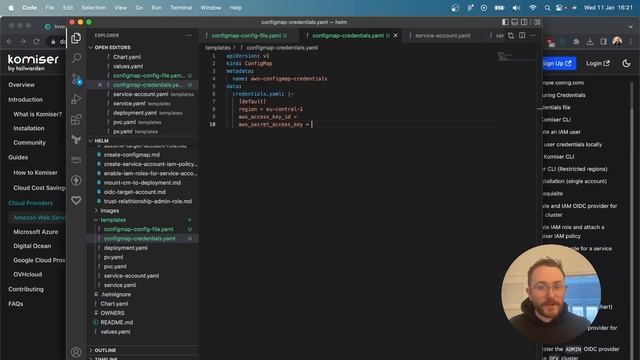Open Chart.yaml in Open Editors
The width and height of the screenshot is (640, 360).
pos(127,57)
